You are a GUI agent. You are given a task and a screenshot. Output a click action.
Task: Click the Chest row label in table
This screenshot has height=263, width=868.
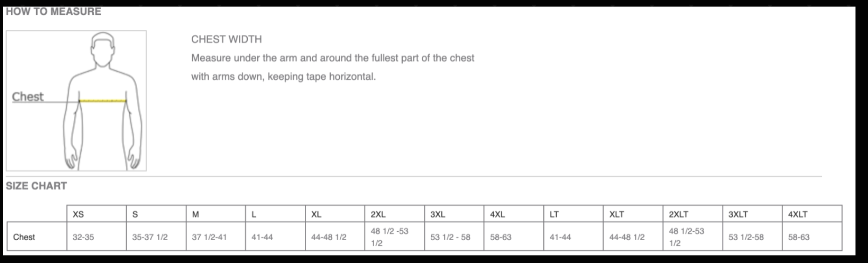coord(24,237)
